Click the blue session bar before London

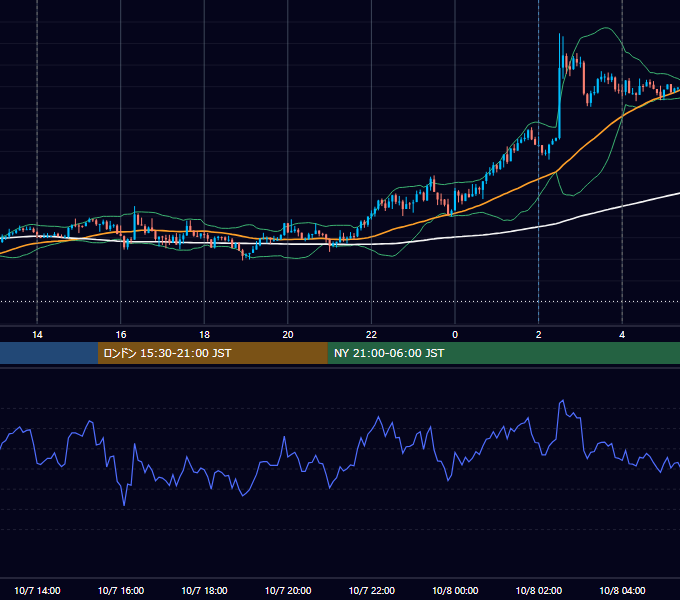tap(49, 353)
